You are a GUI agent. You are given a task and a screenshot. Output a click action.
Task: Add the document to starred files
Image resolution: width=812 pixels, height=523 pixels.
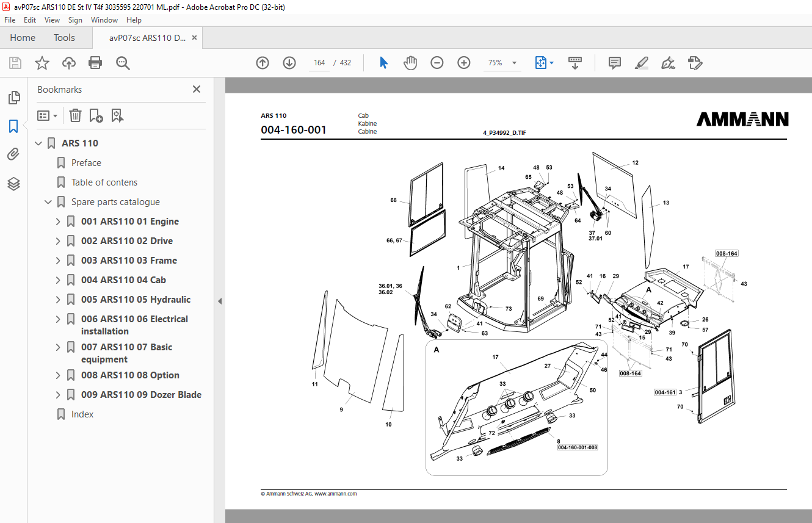[x=42, y=63]
